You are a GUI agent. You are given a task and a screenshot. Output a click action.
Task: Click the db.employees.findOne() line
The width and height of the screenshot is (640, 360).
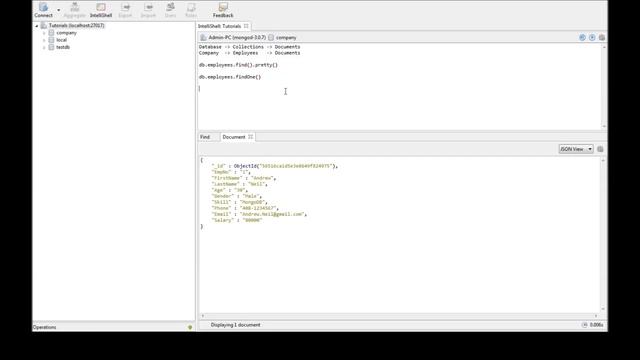pos(230,77)
